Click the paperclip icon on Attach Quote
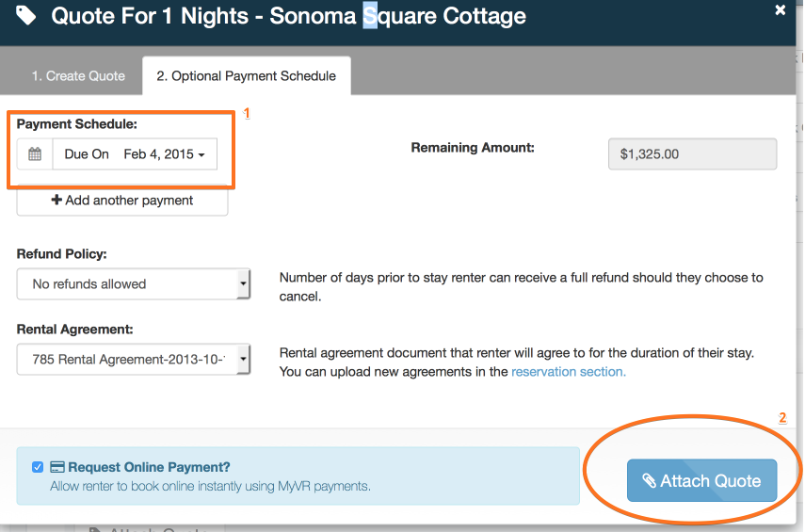This screenshot has height=532, width=805. 649,481
